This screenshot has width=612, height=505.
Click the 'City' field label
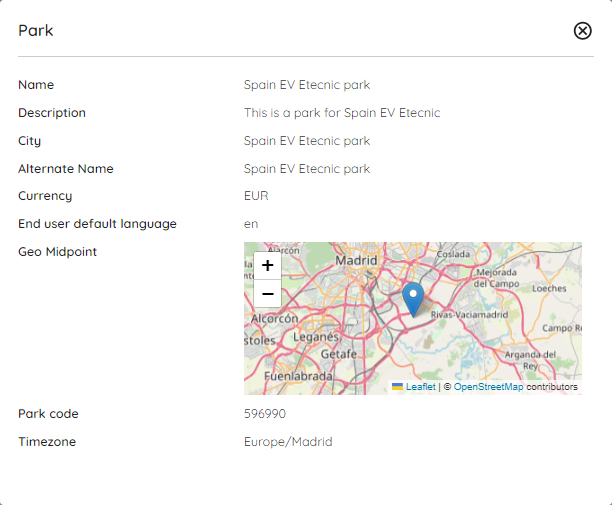[x=29, y=141]
